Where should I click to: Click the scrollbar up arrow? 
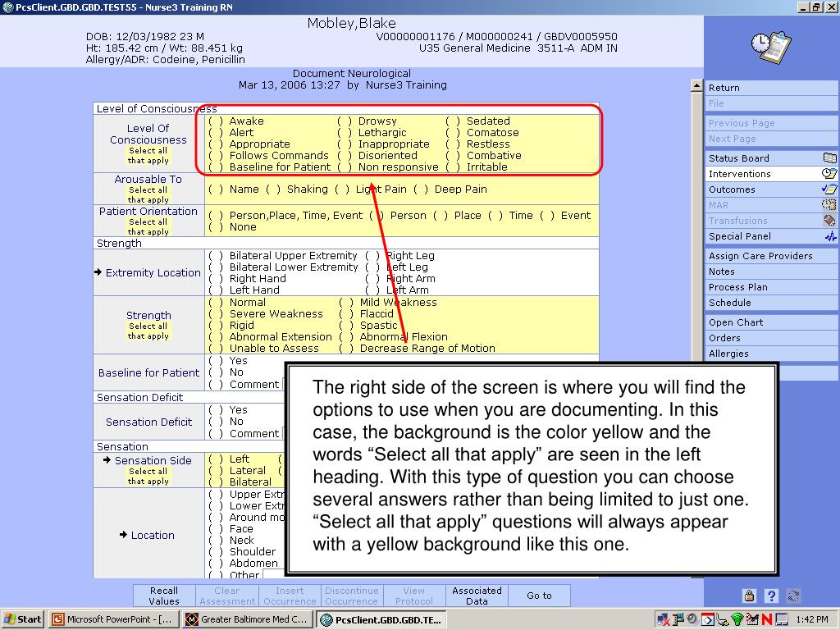(696, 85)
